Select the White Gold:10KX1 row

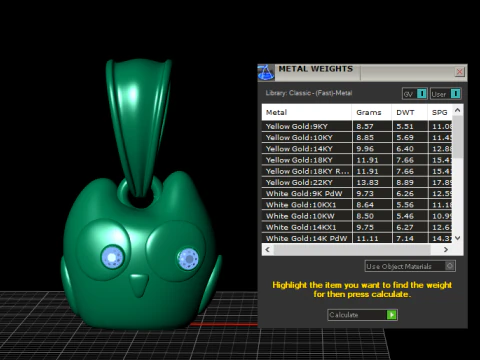pos(357,205)
